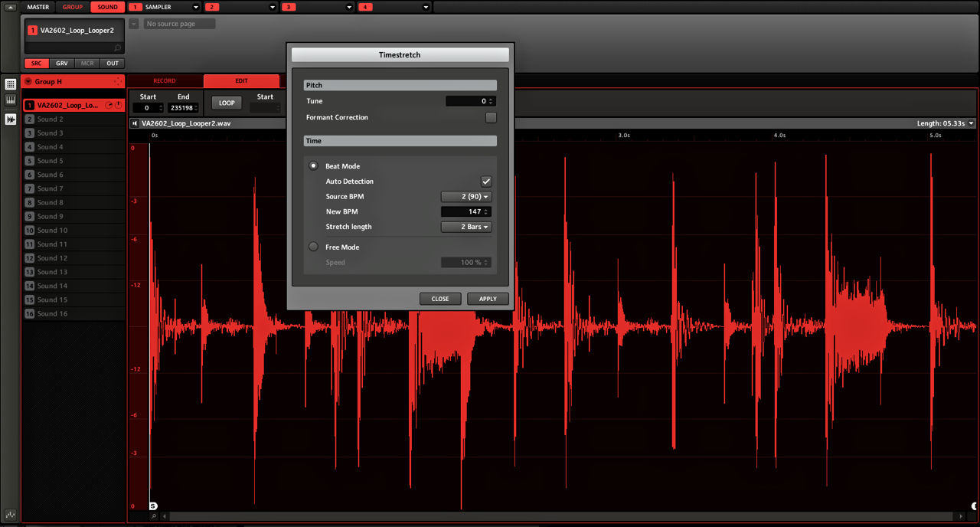Click the mixer icon at bottom left

click(x=11, y=514)
